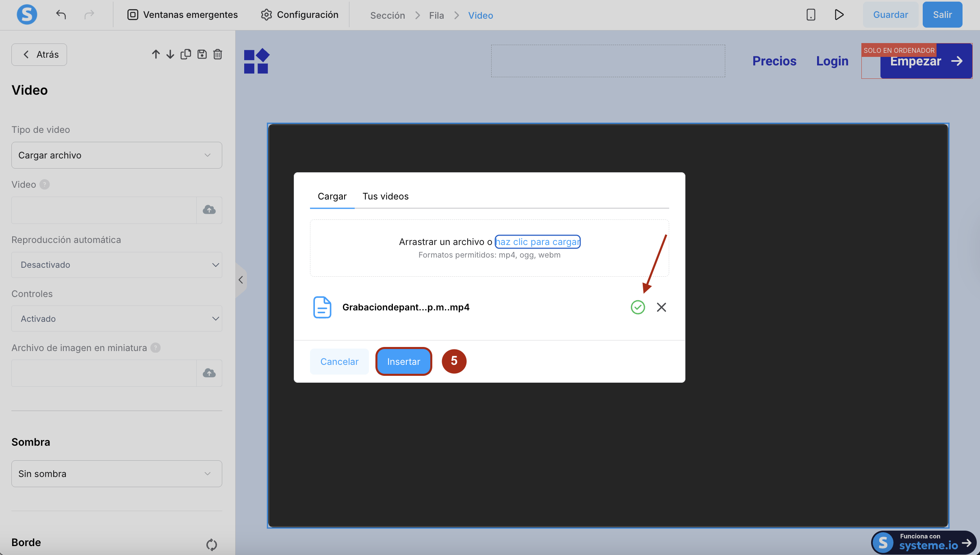Click the haz clic para cargar link
The height and width of the screenshot is (555, 980).
538,242
